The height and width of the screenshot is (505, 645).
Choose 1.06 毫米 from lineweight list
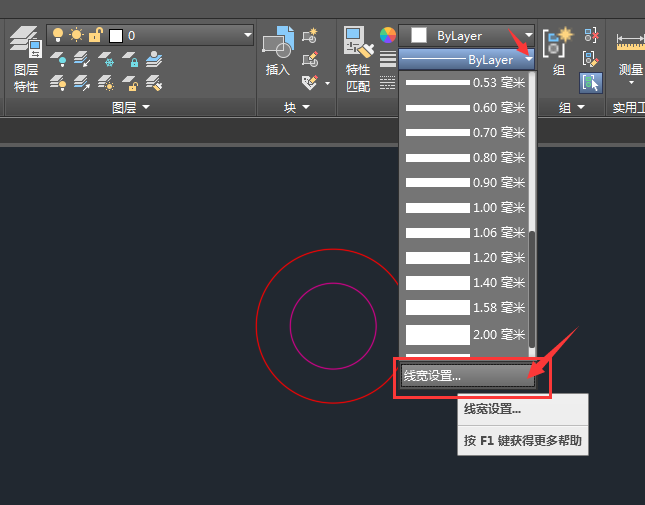click(x=465, y=233)
